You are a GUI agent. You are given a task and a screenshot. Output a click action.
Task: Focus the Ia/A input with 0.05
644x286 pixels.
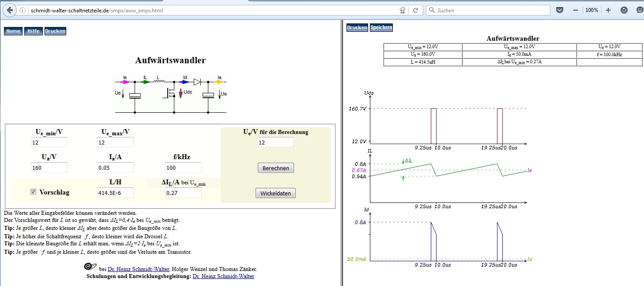point(115,168)
